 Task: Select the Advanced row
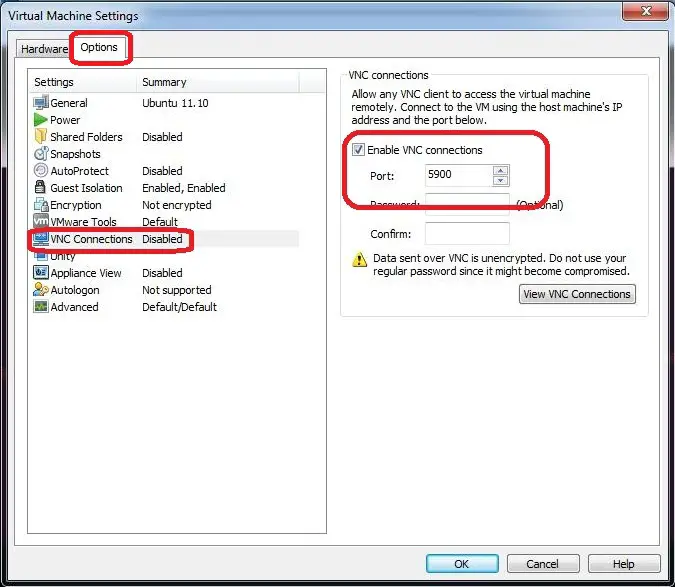(x=165, y=307)
